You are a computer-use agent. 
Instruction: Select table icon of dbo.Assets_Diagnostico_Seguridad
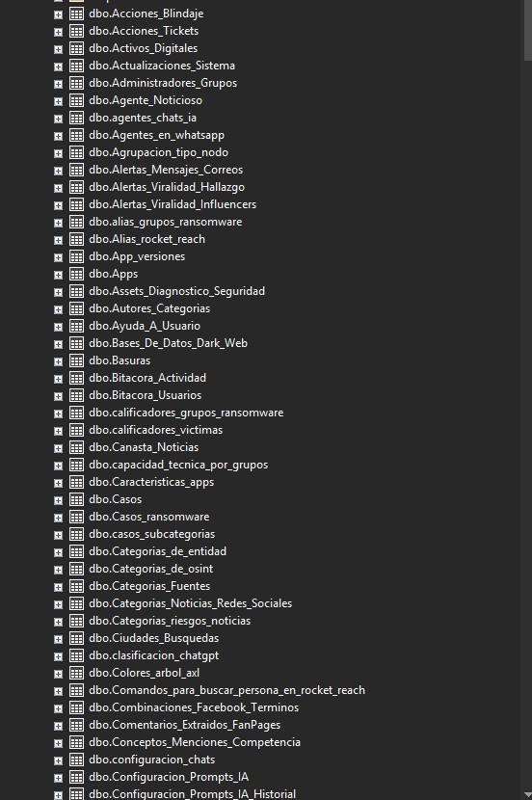tap(76, 291)
